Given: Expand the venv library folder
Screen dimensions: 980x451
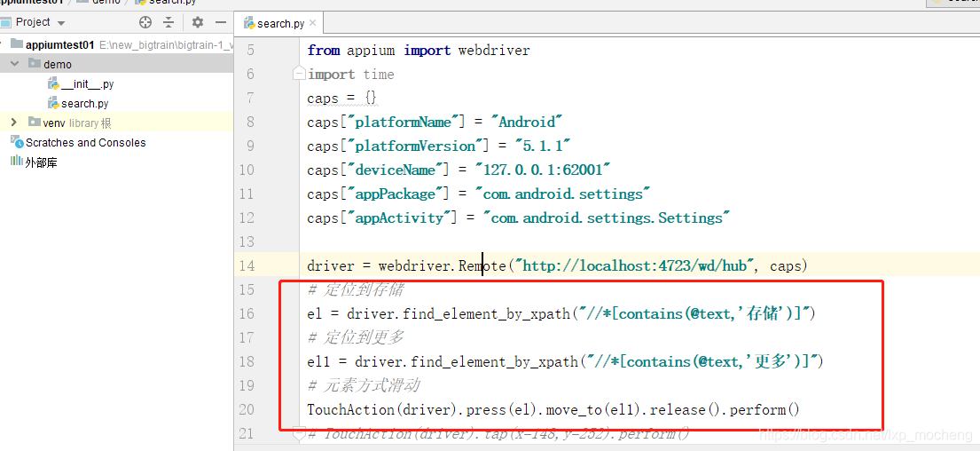Looking at the screenshot, I should pos(15,123).
